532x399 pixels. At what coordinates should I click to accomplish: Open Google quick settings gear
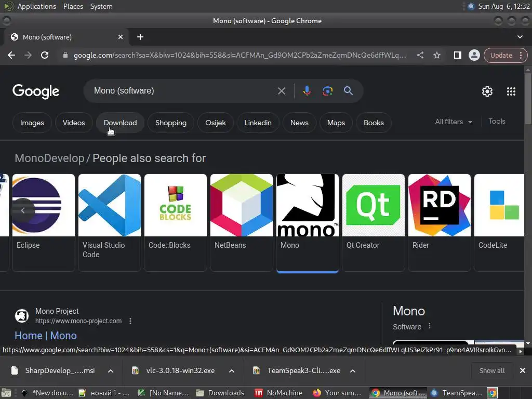[487, 91]
